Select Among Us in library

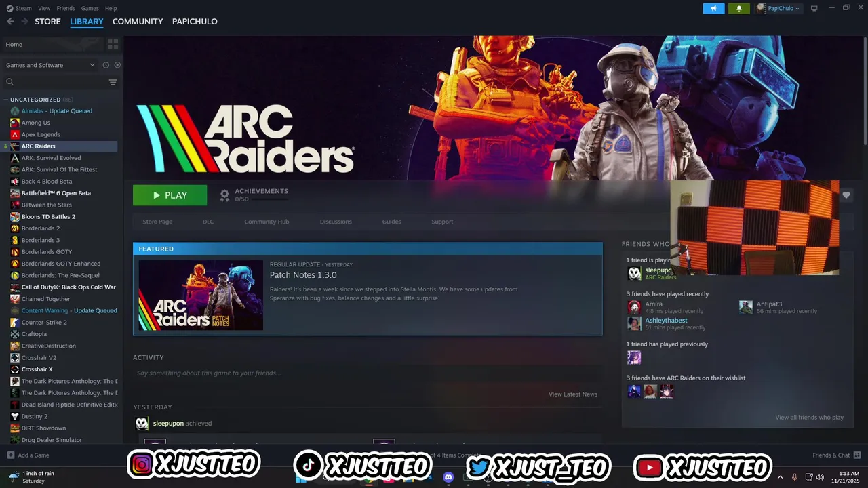pyautogui.click(x=36, y=123)
